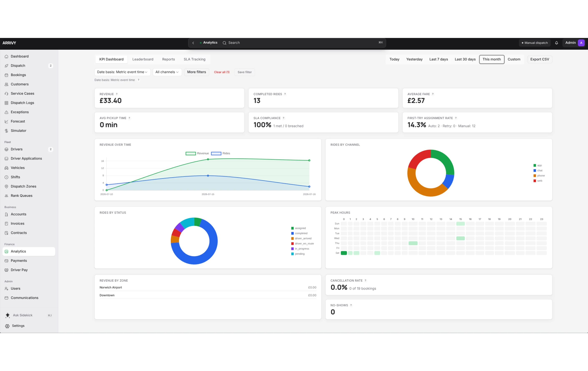Click the Ask Sidekick robot icon
This screenshot has width=588, height=371.
[x=8, y=315]
